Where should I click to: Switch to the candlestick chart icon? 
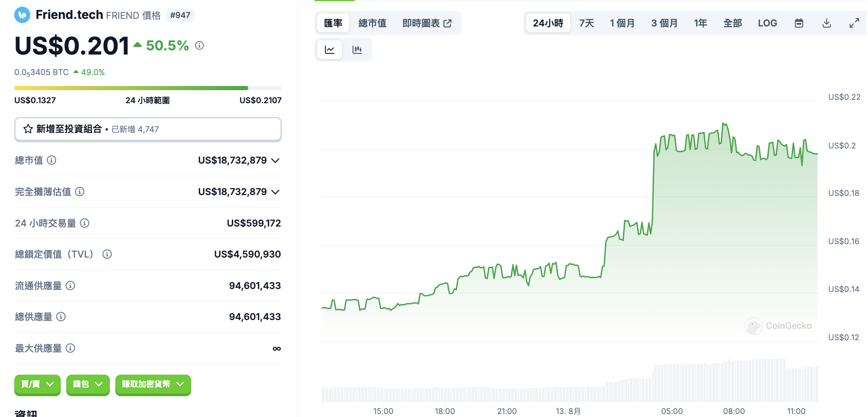pyautogui.click(x=357, y=50)
